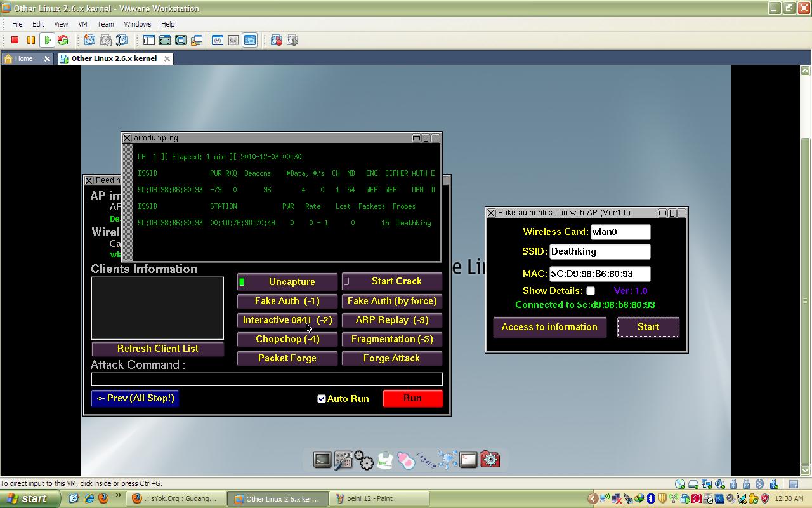This screenshot has width=812, height=508.
Task: Open the Windows menu
Action: (x=138, y=24)
